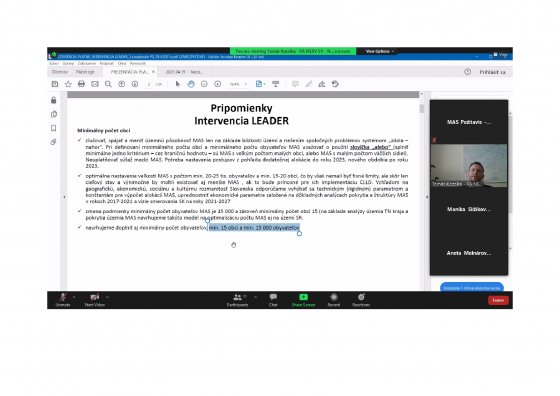Start Video in Zoom toolbar
560x396 pixels.
(95, 300)
